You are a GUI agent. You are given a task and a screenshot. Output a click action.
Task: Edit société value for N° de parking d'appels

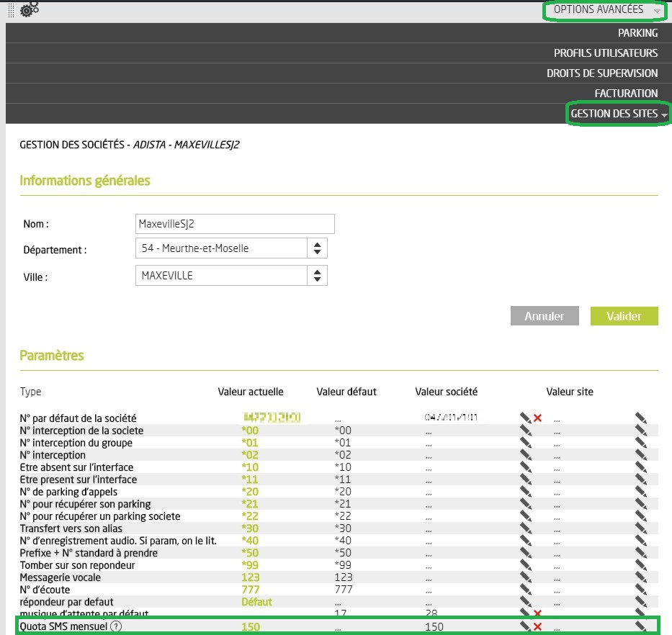coord(525,492)
